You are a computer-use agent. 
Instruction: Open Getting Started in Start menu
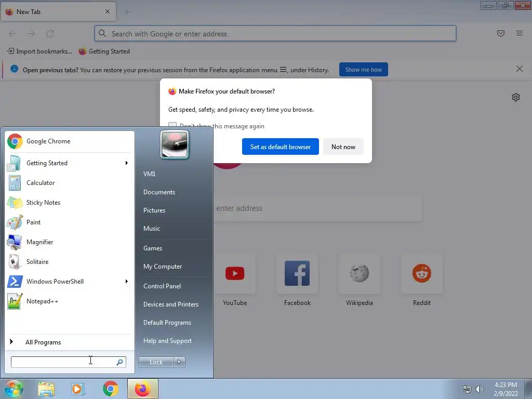[69, 163]
